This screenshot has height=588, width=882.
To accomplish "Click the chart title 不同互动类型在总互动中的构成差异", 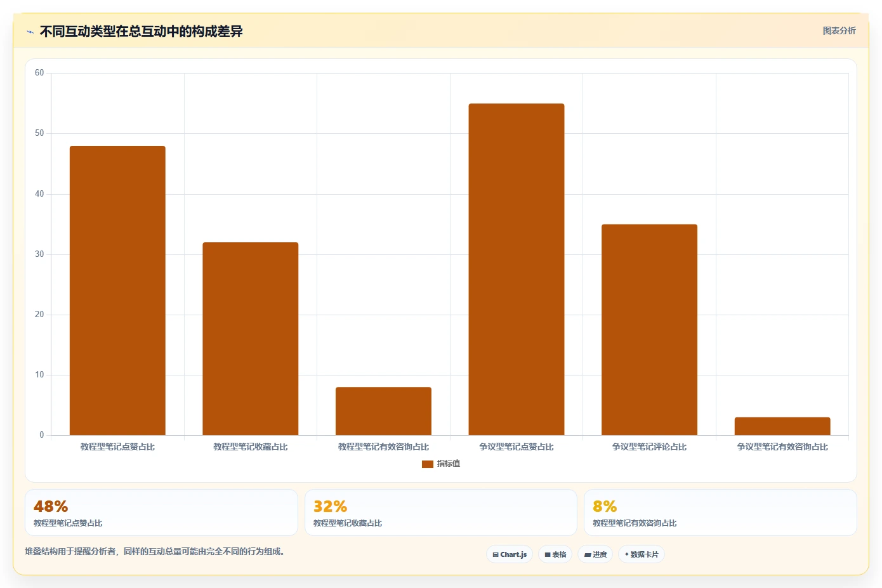I will tap(141, 32).
